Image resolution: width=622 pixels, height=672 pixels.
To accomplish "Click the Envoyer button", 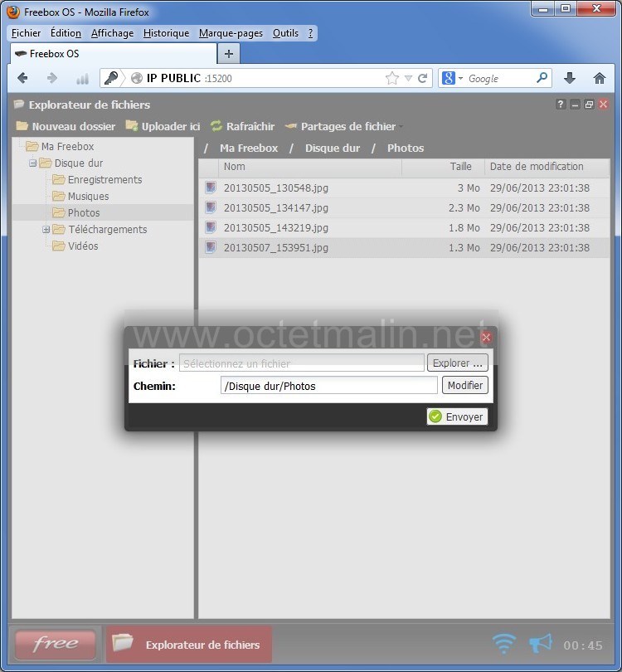I will pyautogui.click(x=457, y=416).
